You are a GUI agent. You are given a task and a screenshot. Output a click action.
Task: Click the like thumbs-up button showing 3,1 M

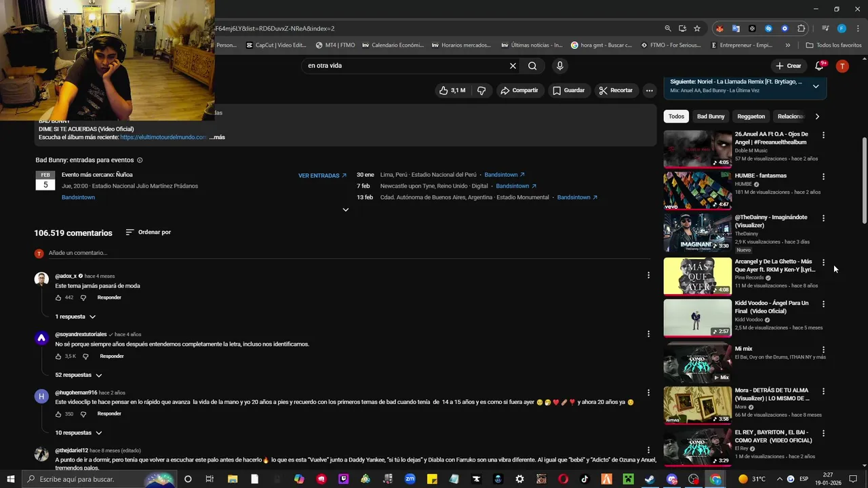pos(452,90)
